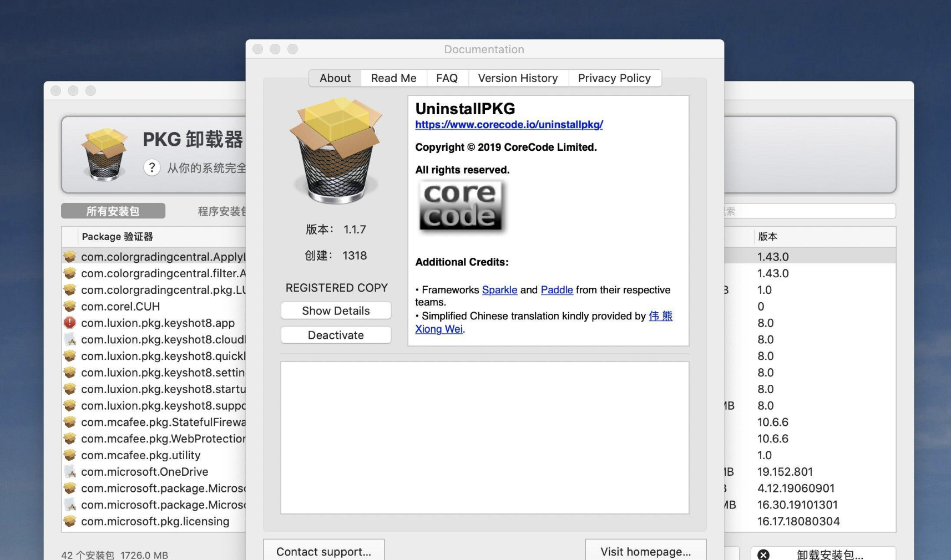Viewport: 951px width, 560px height.
Task: Click the red error icon beside com.luxion.pkg.keyshot8.app
Action: [69, 323]
